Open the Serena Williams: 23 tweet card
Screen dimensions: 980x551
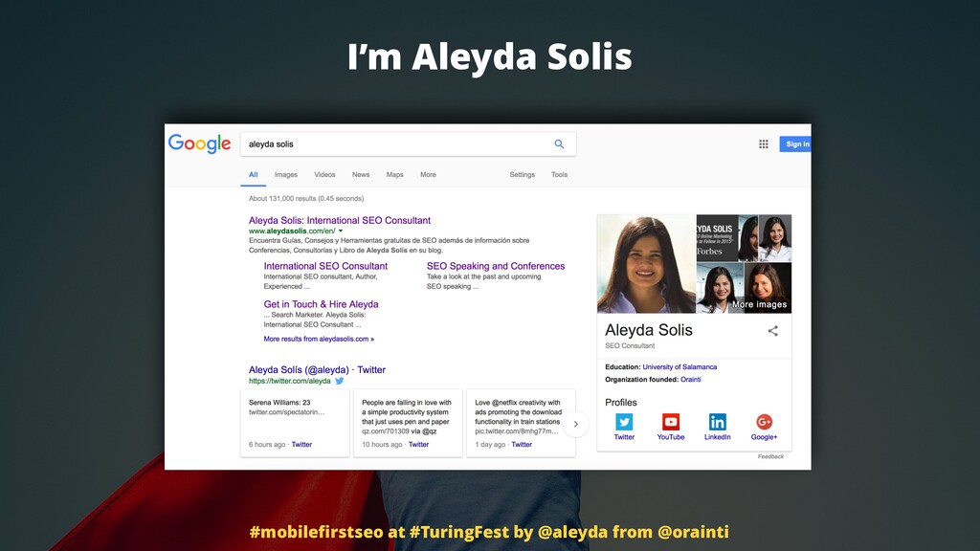pos(295,423)
